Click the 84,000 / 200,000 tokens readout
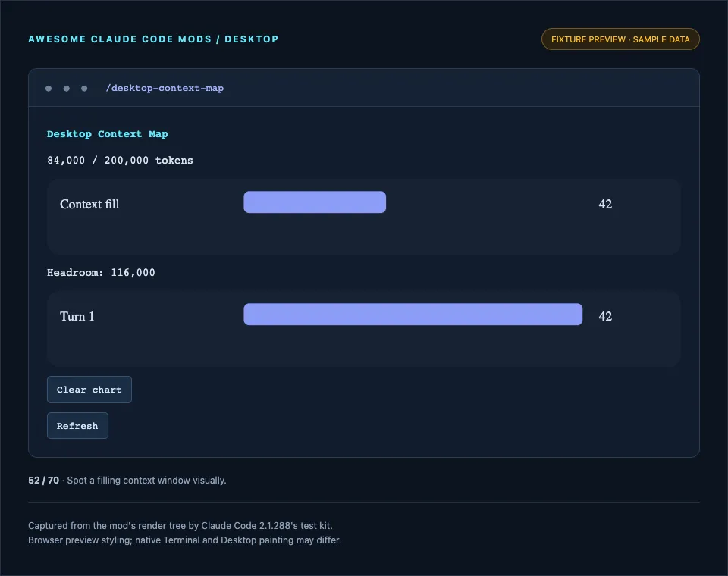Screen dimensions: 728x576 coord(120,160)
